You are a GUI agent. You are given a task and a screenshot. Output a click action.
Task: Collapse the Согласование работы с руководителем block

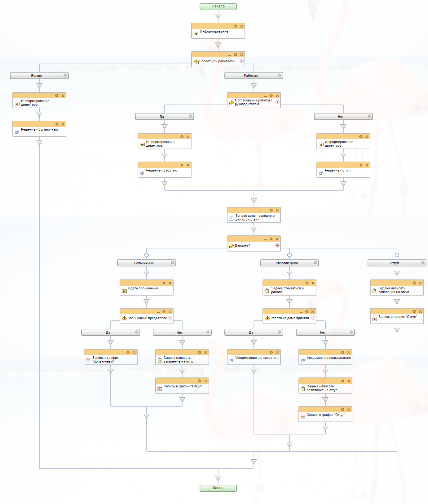tap(265, 96)
